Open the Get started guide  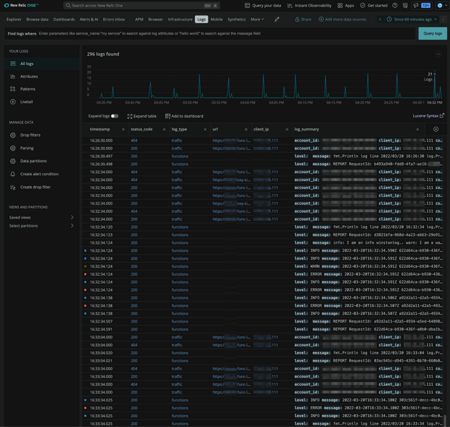[x=373, y=5]
